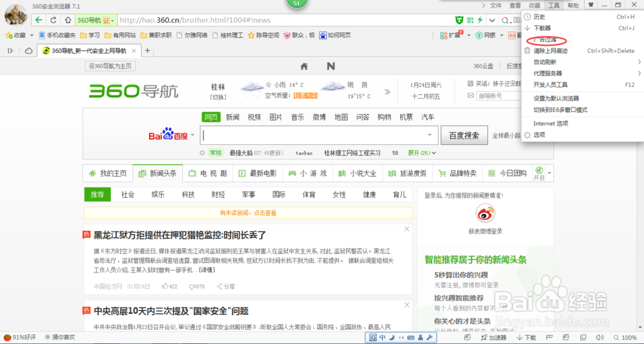Open the speaker mute icon in status bar
Viewport: 644px width, 344px height.
tap(598, 338)
